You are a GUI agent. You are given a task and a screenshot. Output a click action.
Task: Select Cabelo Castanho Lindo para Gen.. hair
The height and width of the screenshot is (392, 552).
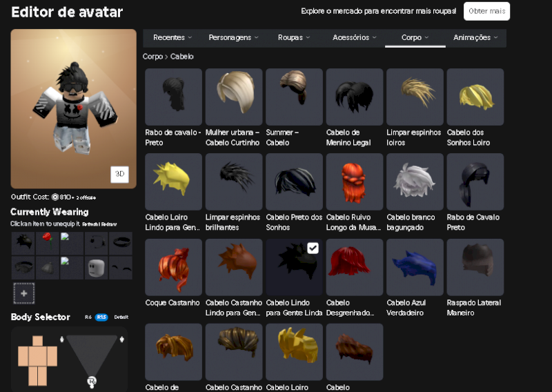point(234,267)
